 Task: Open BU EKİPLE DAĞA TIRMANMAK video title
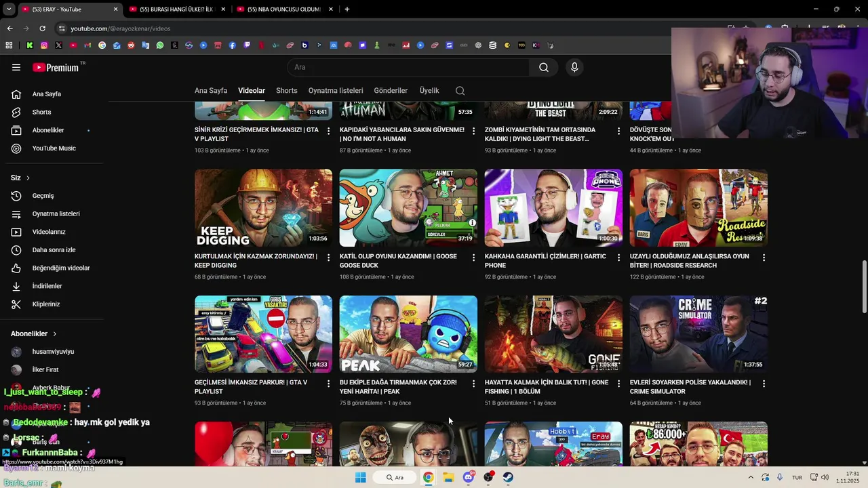click(x=398, y=387)
